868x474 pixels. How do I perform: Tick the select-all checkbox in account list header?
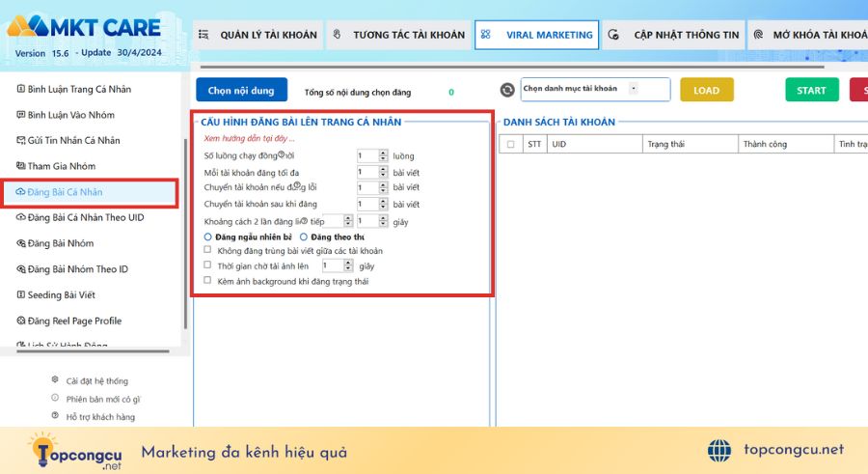tap(510, 144)
